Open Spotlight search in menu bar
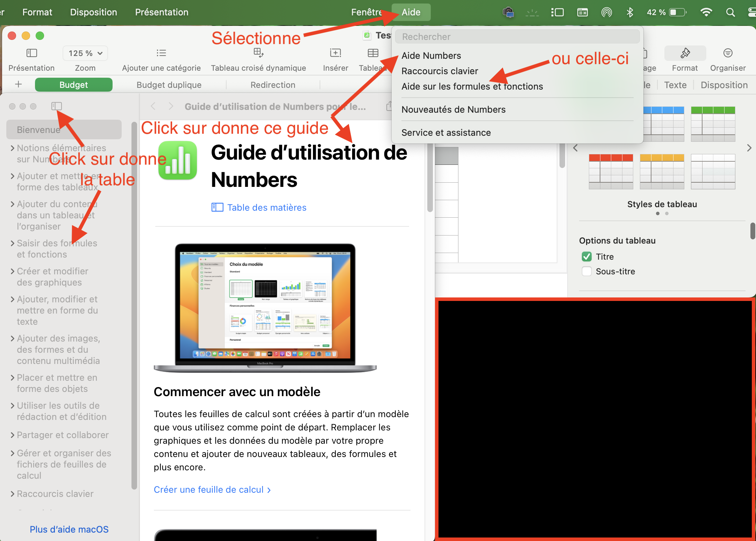The height and width of the screenshot is (541, 756). pyautogui.click(x=730, y=13)
